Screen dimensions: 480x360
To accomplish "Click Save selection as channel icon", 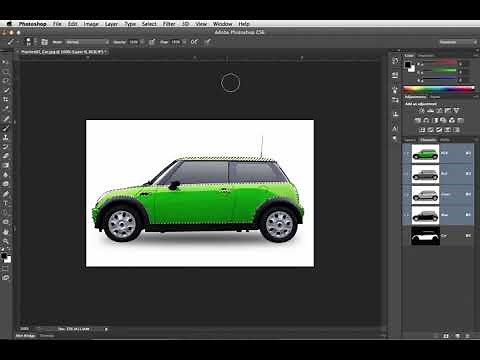I will pos(446,336).
